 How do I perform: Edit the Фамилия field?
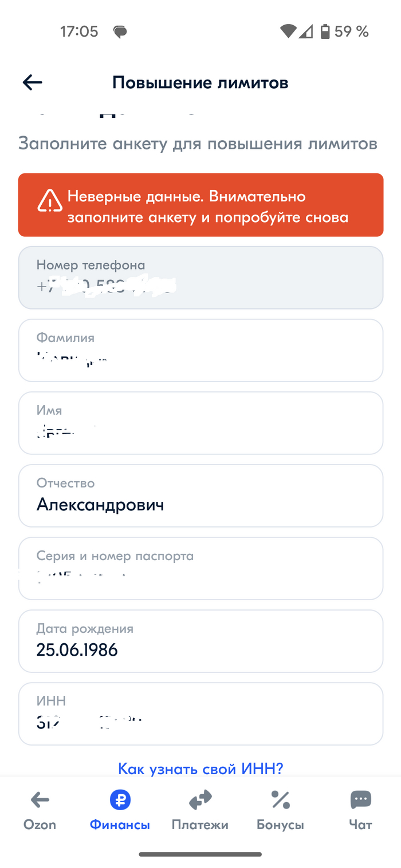(200, 350)
